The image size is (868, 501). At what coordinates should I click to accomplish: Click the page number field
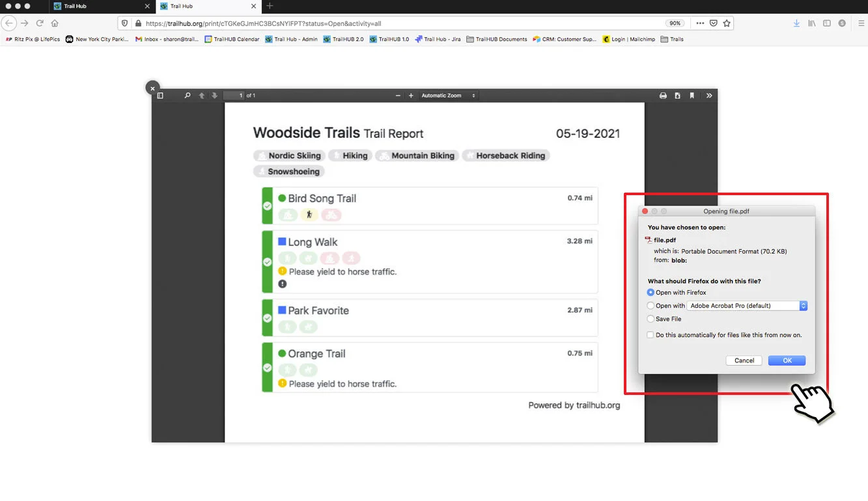point(234,96)
